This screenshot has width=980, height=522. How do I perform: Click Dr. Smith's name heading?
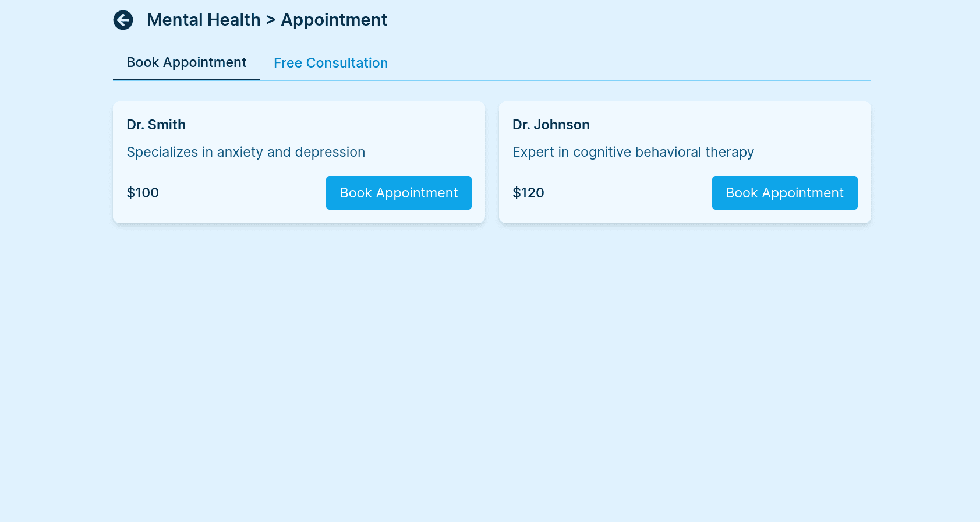[x=156, y=125]
